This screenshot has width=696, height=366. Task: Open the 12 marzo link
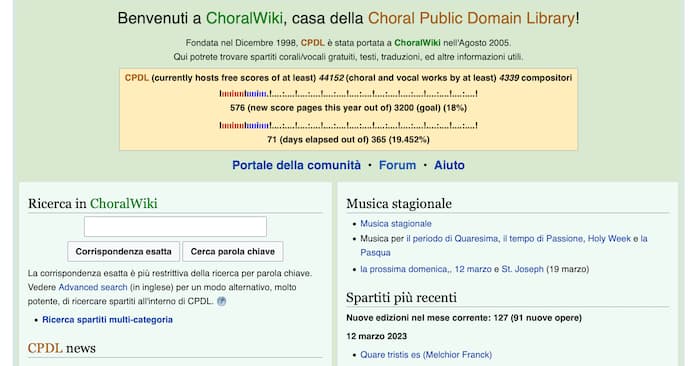tap(473, 269)
